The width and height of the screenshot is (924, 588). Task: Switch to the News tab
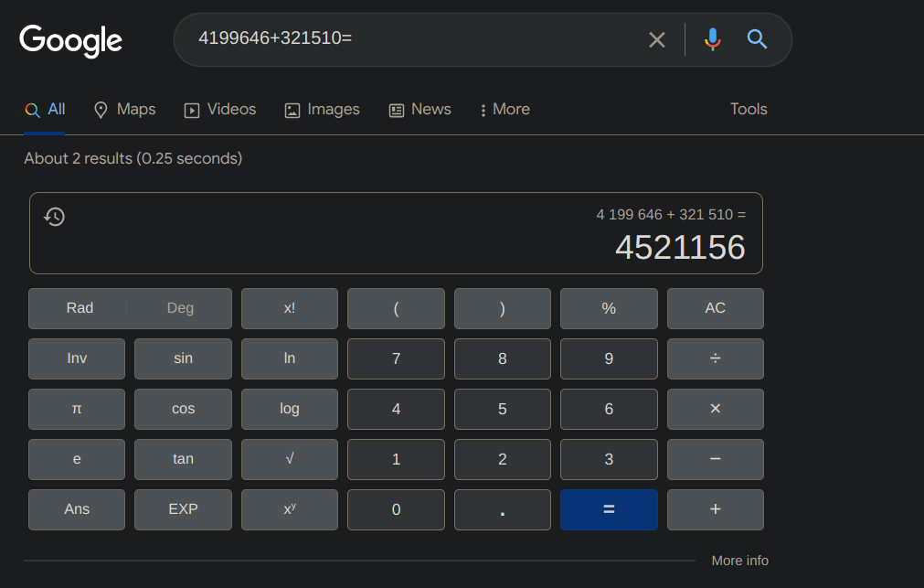click(420, 110)
